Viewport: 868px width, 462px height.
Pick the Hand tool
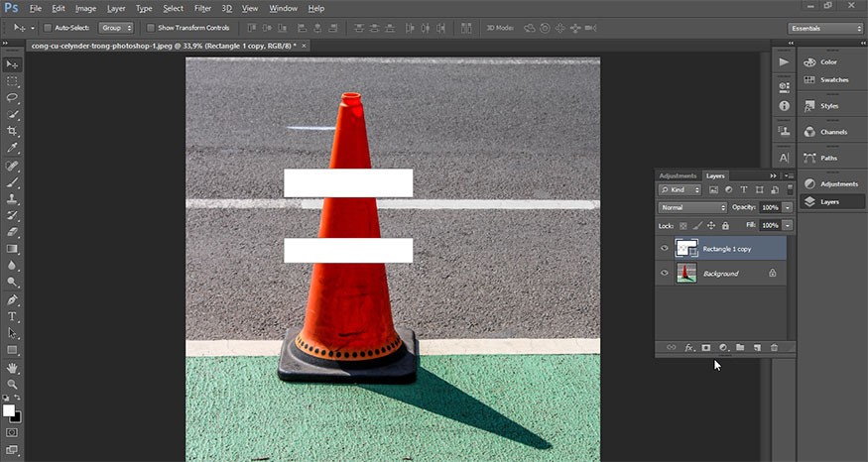13,367
